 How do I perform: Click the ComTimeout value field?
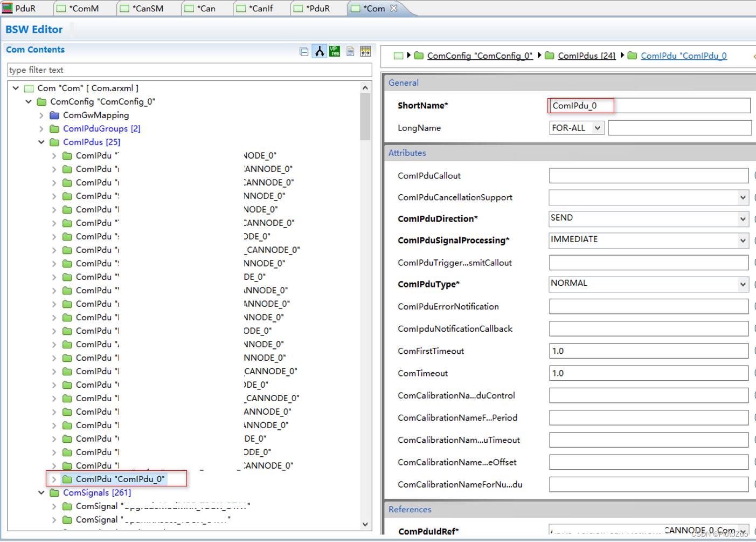(x=649, y=373)
